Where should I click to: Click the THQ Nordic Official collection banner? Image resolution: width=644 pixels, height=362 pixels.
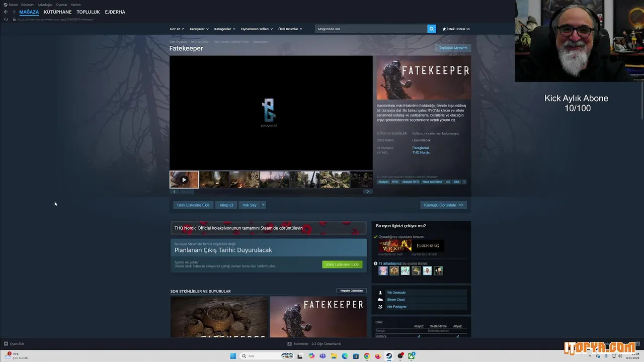coord(269,228)
